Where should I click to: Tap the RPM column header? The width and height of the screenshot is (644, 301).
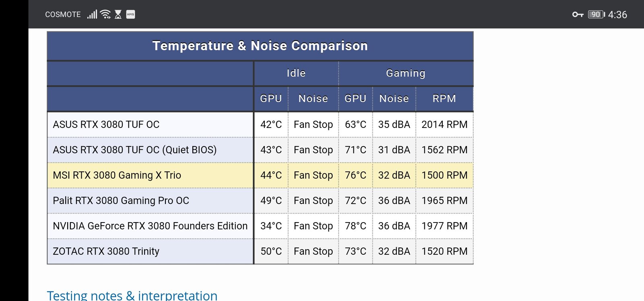point(444,99)
